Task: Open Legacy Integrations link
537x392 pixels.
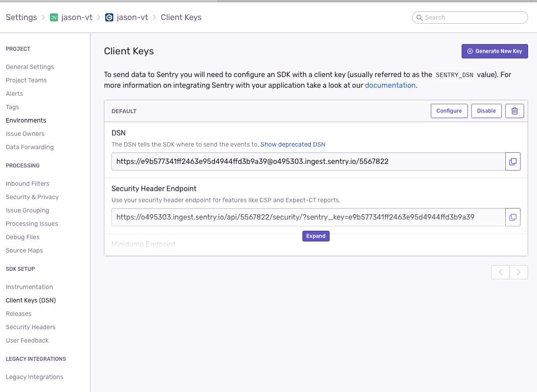Action: [34, 377]
